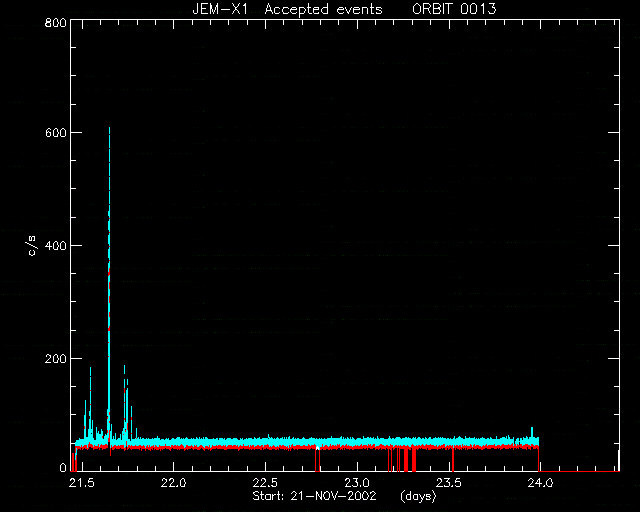Click the ORBIT 0013 label
640x512 pixels.
click(x=454, y=9)
